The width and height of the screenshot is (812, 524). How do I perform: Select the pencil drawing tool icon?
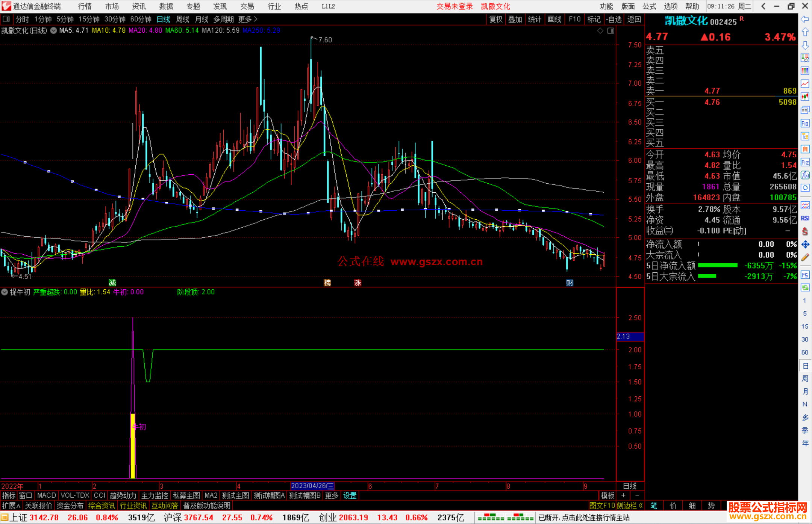point(805,257)
